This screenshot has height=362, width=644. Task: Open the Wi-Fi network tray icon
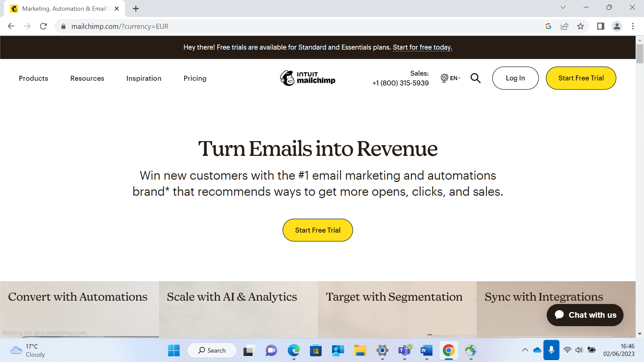pos(567,350)
